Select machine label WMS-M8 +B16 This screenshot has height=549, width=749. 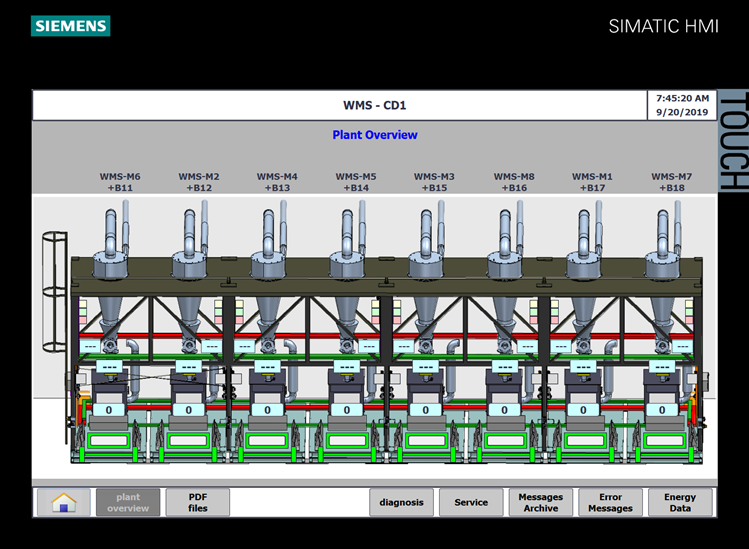tap(514, 182)
